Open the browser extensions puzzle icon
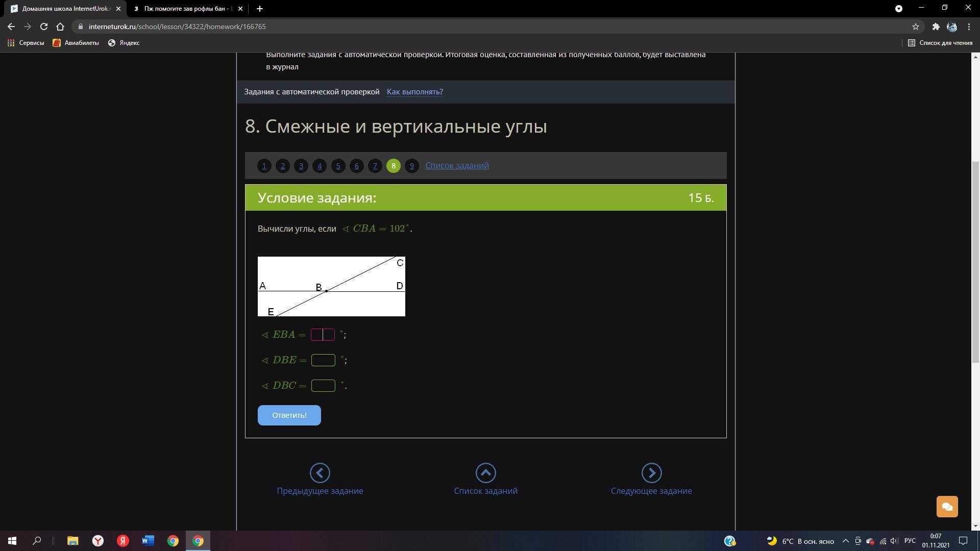 936,27
